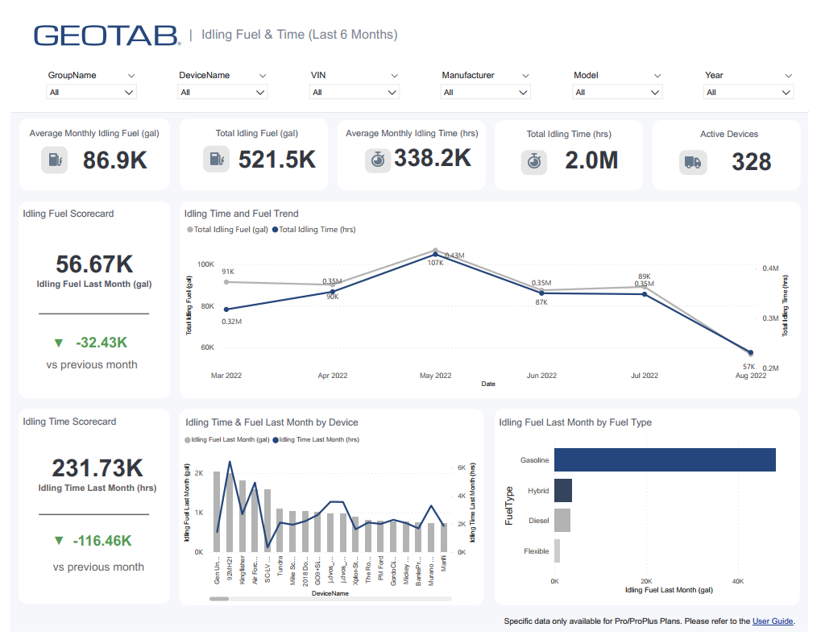Toggle Total Idling Time legend in trend chart
The image size is (821, 644).
pyautogui.click(x=314, y=230)
